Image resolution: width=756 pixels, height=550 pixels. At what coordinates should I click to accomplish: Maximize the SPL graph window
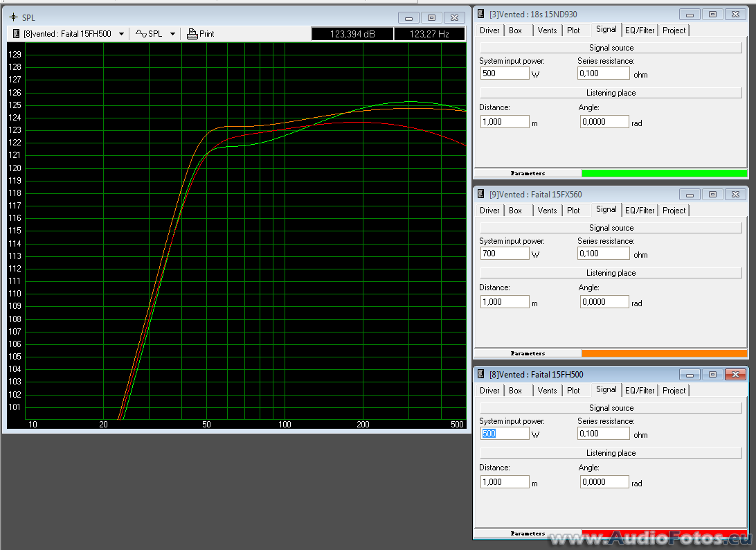[x=431, y=18]
